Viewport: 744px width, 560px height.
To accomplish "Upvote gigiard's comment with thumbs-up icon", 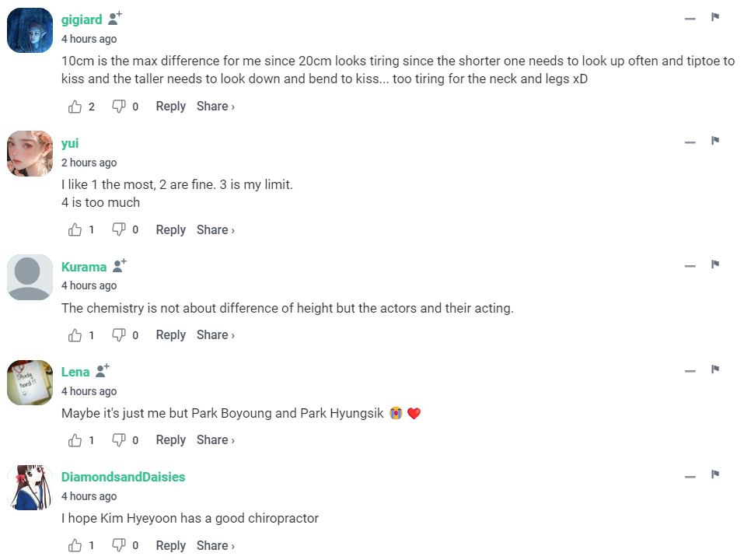I will (75, 107).
